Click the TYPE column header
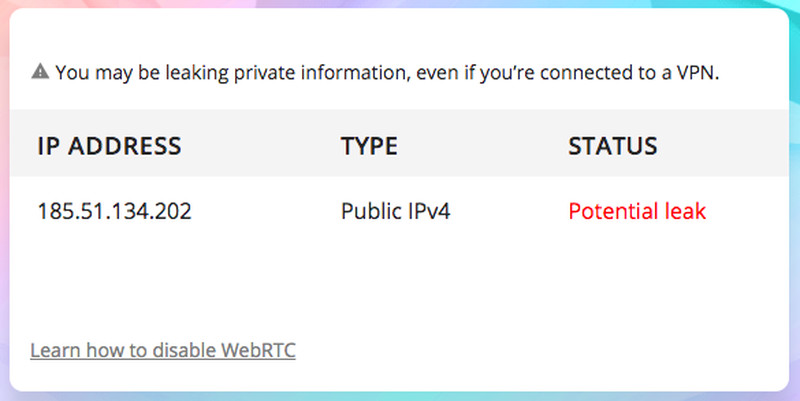Image resolution: width=800 pixels, height=401 pixels. 369,146
